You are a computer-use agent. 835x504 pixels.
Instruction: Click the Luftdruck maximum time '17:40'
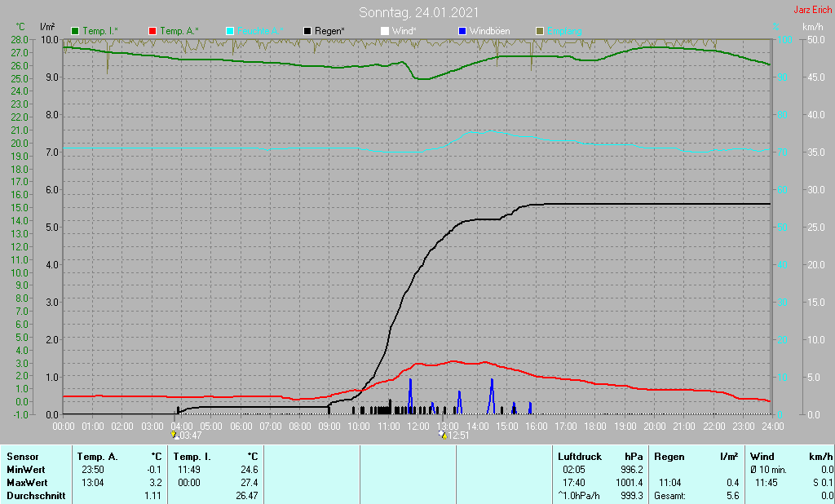[x=573, y=483]
